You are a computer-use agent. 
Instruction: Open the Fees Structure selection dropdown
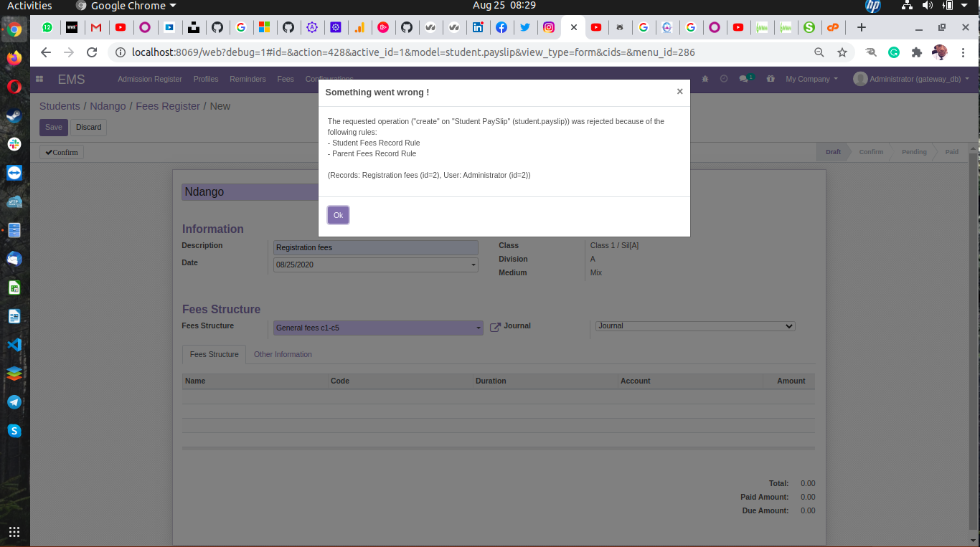[x=478, y=328]
